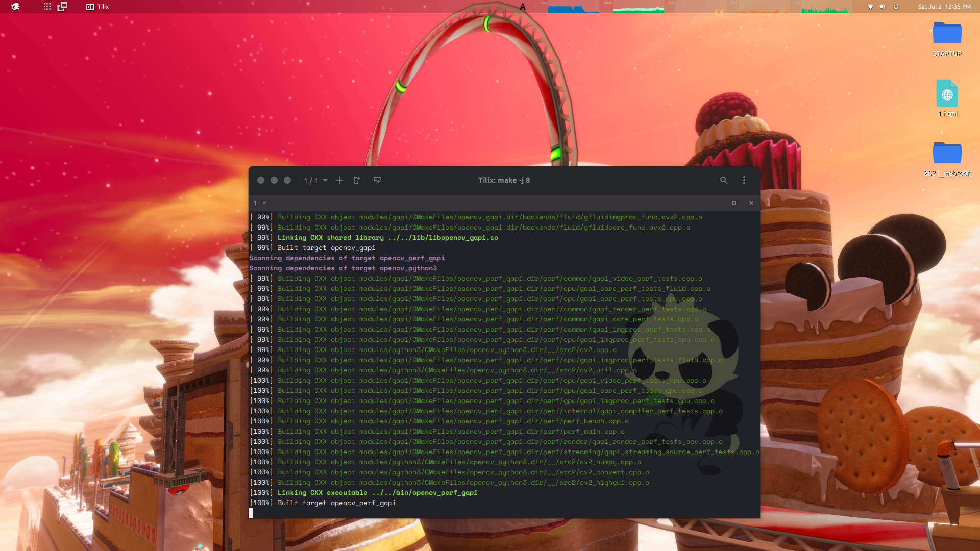
Task: Add a new Tilix session with plus icon
Action: click(339, 180)
